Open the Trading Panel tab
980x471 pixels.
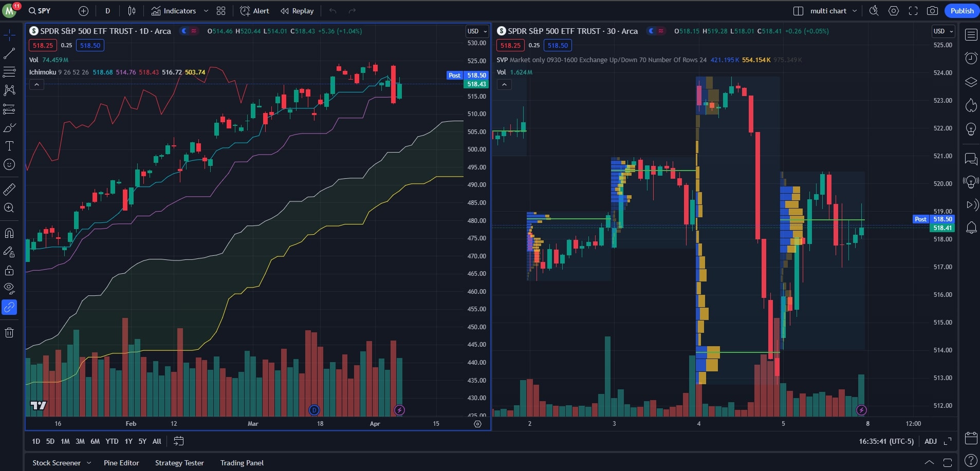tap(242, 463)
